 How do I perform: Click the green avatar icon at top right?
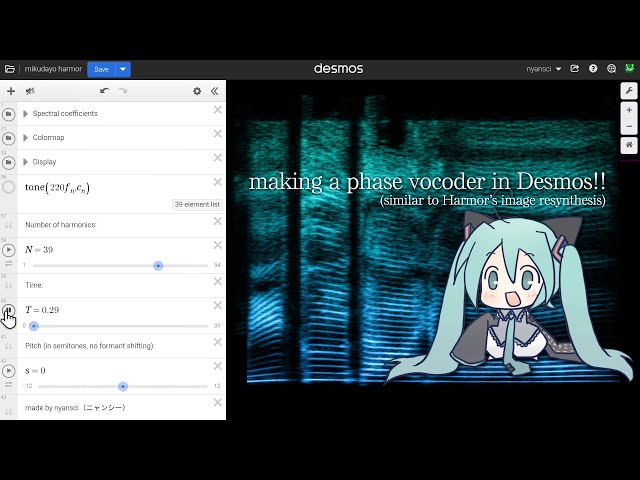point(629,68)
